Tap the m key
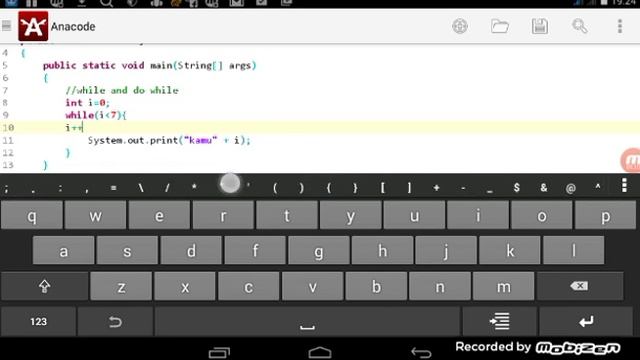 coord(503,286)
